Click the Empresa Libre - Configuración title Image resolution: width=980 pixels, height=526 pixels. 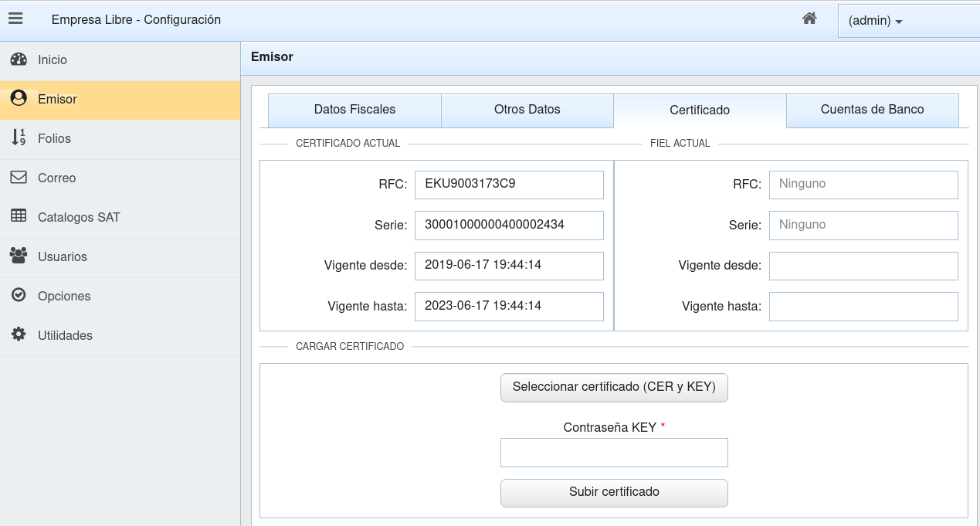coord(136,20)
